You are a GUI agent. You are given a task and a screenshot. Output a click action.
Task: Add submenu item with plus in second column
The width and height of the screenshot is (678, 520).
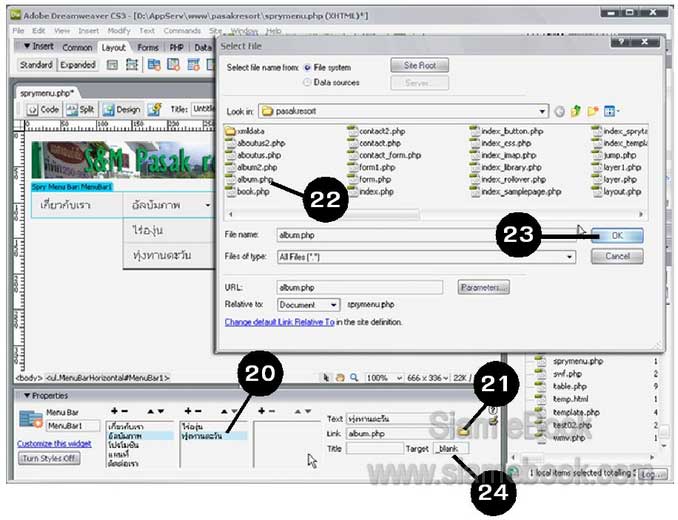coord(188,411)
